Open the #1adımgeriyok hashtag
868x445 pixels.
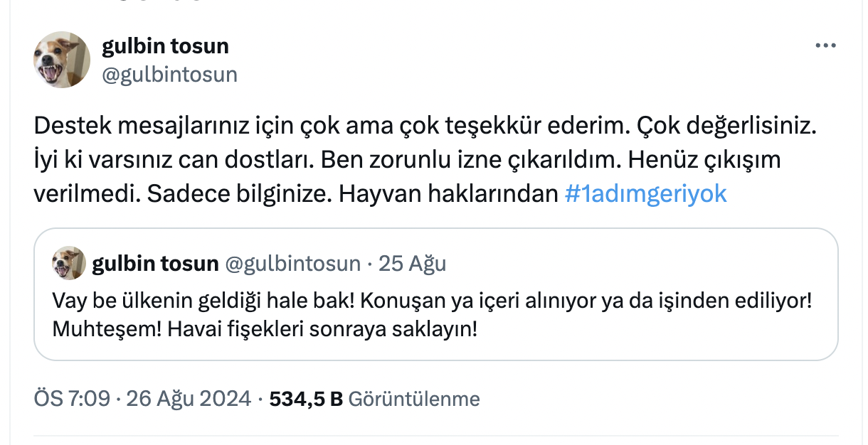click(x=645, y=194)
